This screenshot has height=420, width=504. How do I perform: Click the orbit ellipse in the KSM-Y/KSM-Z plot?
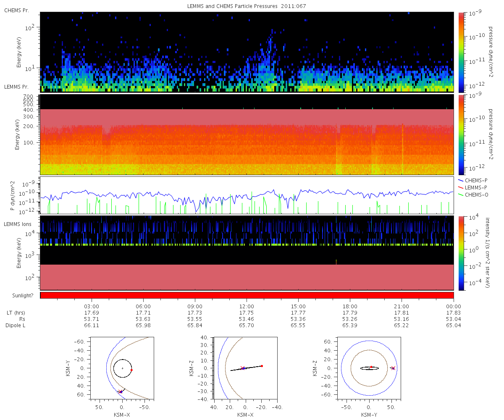point(370,368)
